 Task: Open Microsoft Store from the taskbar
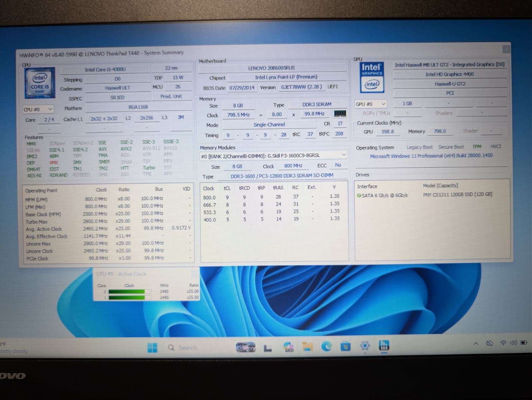point(345,347)
